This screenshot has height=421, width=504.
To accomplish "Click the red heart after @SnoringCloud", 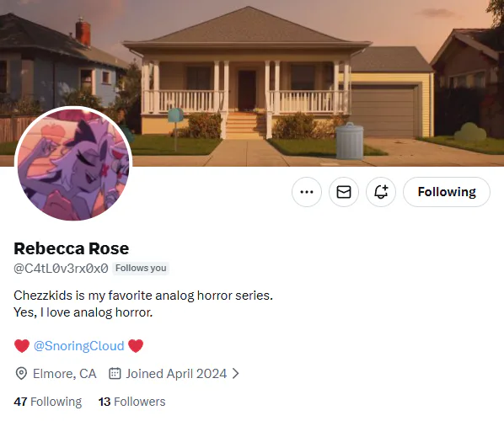I will 136,346.
